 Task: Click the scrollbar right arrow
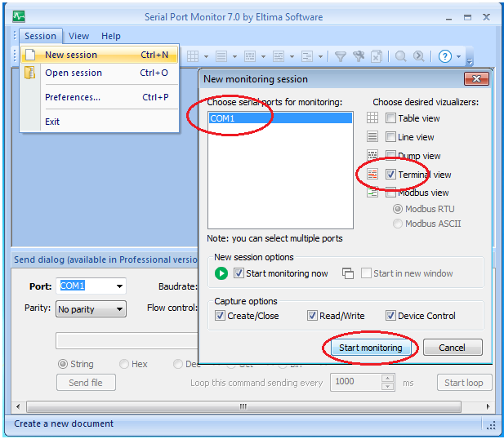488,406
